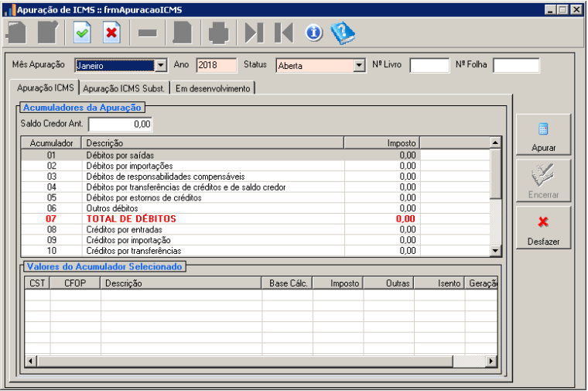Click the Acumulador column header
This screenshot has width=588, height=391.
click(x=51, y=143)
